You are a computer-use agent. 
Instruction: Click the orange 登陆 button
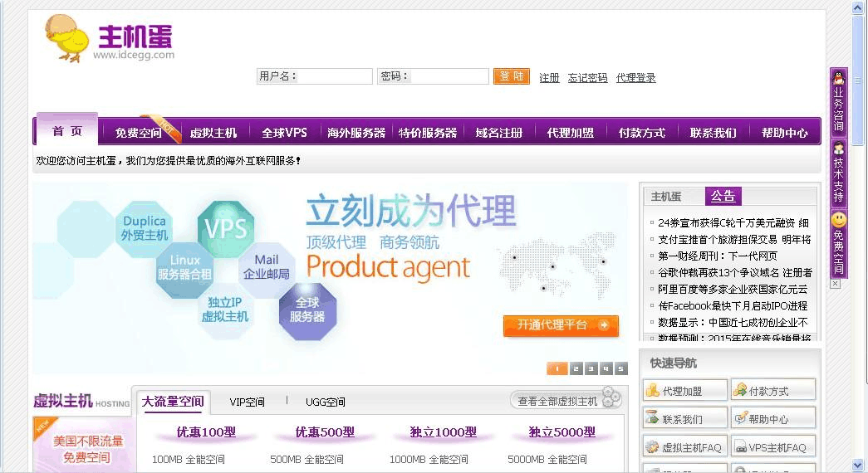(x=511, y=76)
